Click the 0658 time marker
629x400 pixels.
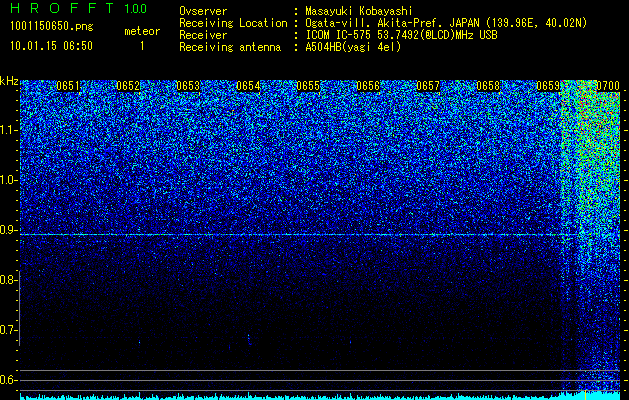488,86
